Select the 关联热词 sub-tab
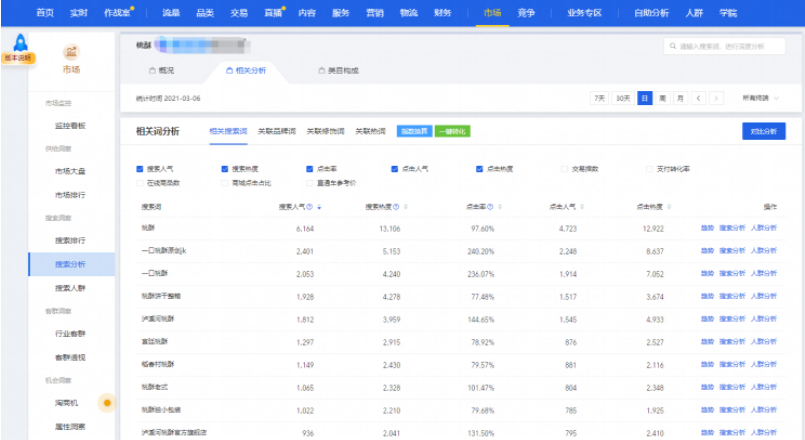 click(370, 131)
